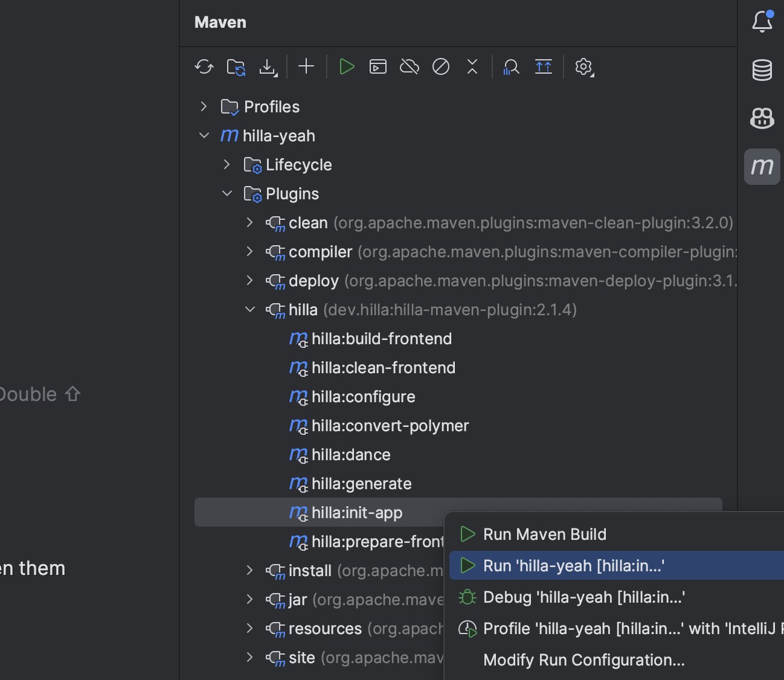Click Download Sources and Documentation icon
Image resolution: width=784 pixels, height=680 pixels.
[268, 66]
